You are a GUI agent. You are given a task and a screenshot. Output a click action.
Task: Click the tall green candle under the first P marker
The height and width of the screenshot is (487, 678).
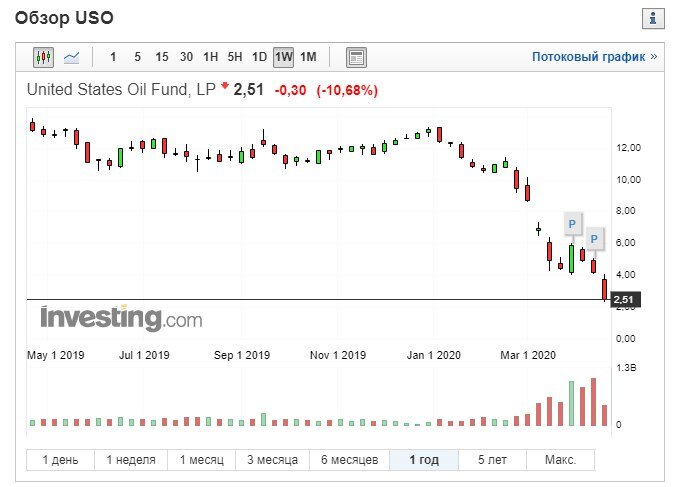[572, 259]
